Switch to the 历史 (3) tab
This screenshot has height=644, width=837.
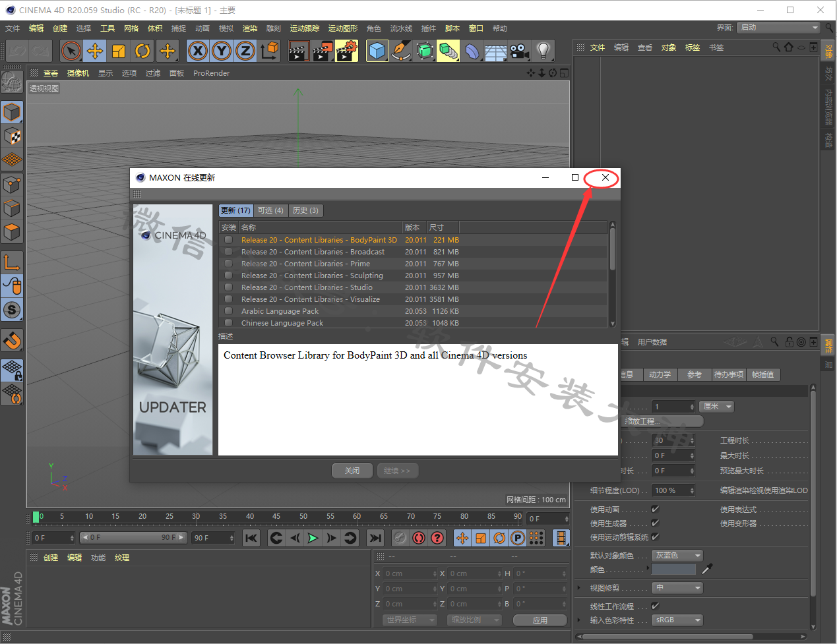[305, 210]
